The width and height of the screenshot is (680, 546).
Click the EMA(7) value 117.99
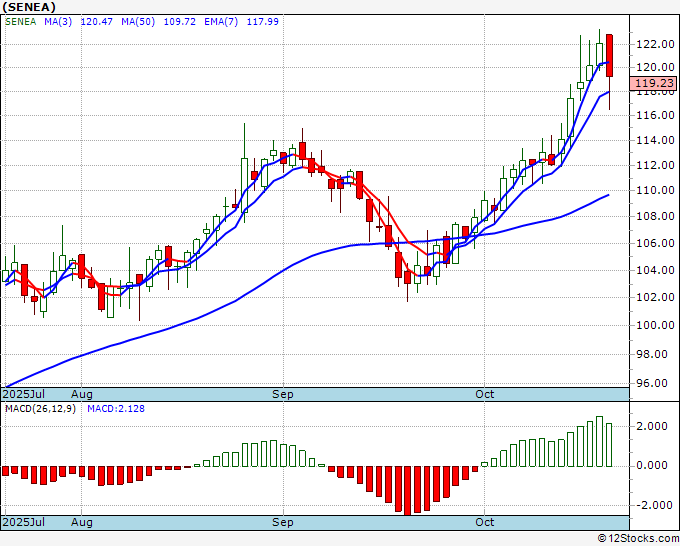click(263, 22)
